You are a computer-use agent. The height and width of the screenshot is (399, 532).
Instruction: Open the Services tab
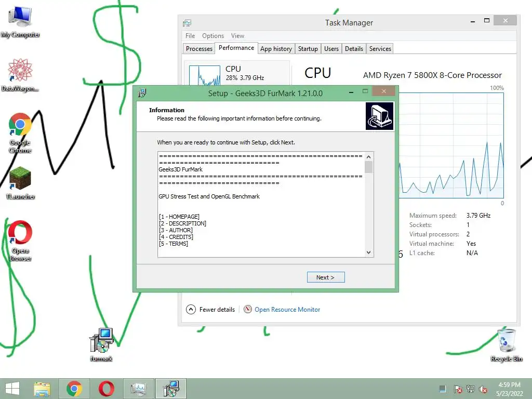(x=380, y=48)
